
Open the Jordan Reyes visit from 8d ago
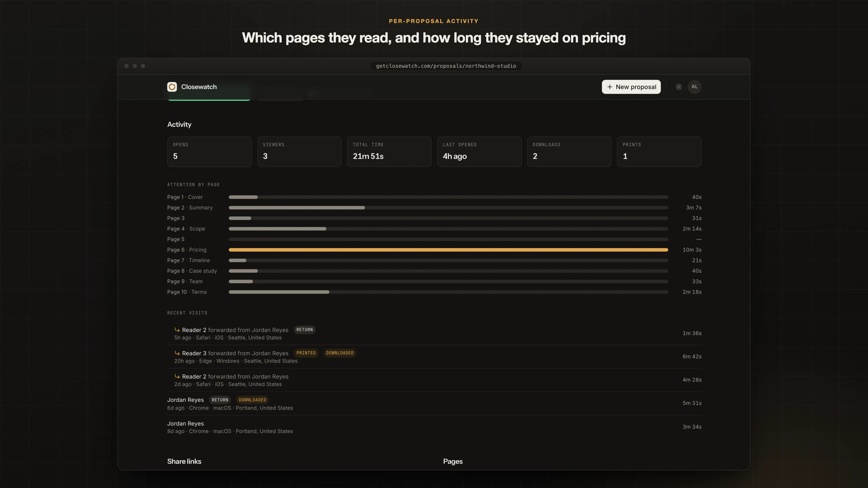pos(434,427)
